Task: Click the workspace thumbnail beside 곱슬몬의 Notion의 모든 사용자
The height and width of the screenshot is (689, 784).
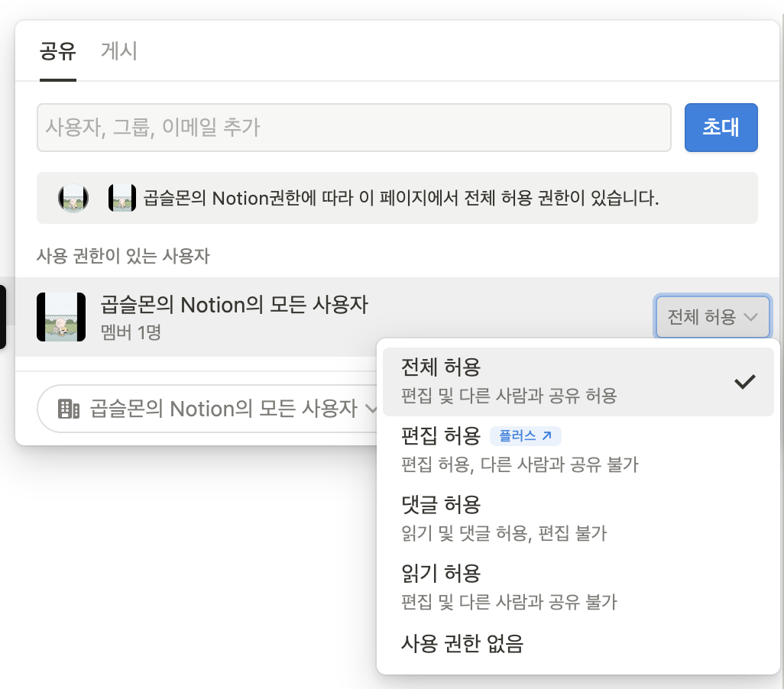Action: pos(61,317)
